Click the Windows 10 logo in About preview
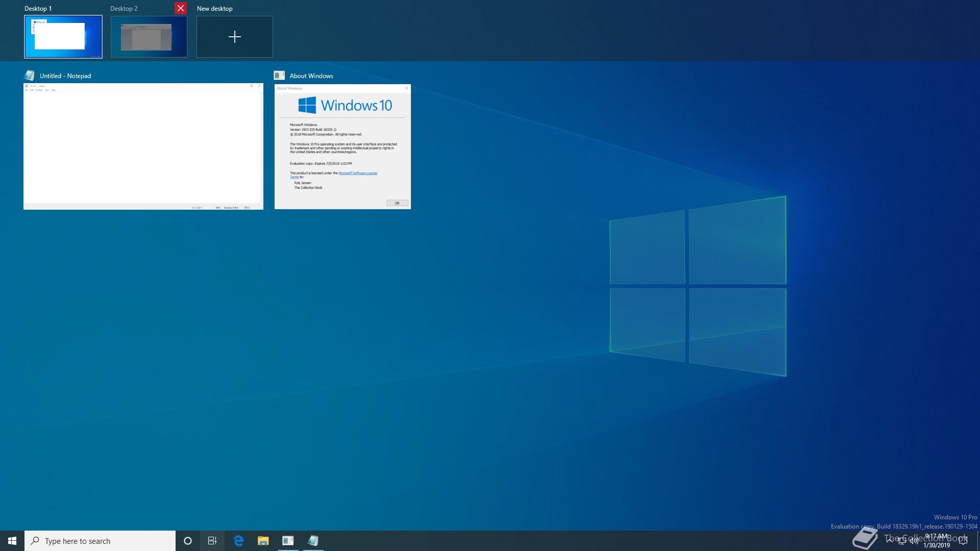This screenshot has height=551, width=980. (x=345, y=105)
